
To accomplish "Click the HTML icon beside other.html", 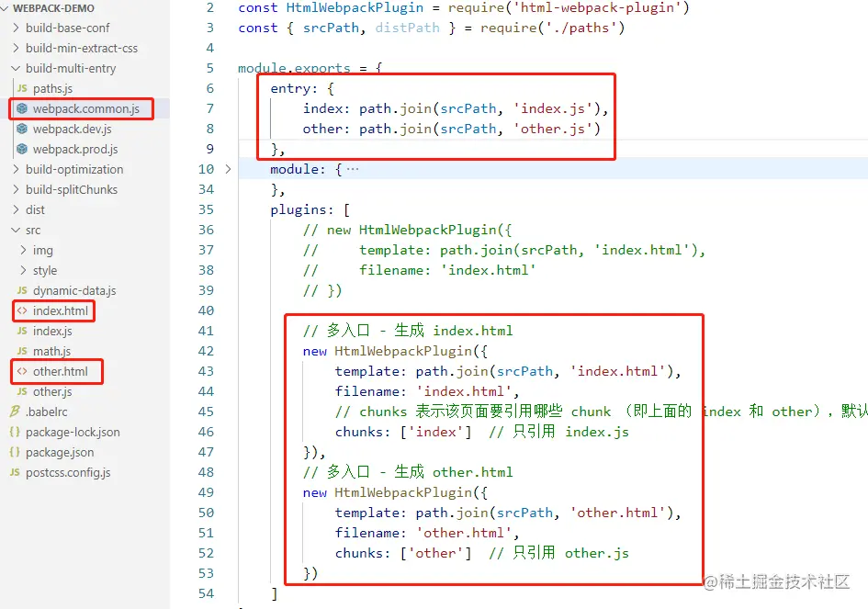I will point(22,371).
